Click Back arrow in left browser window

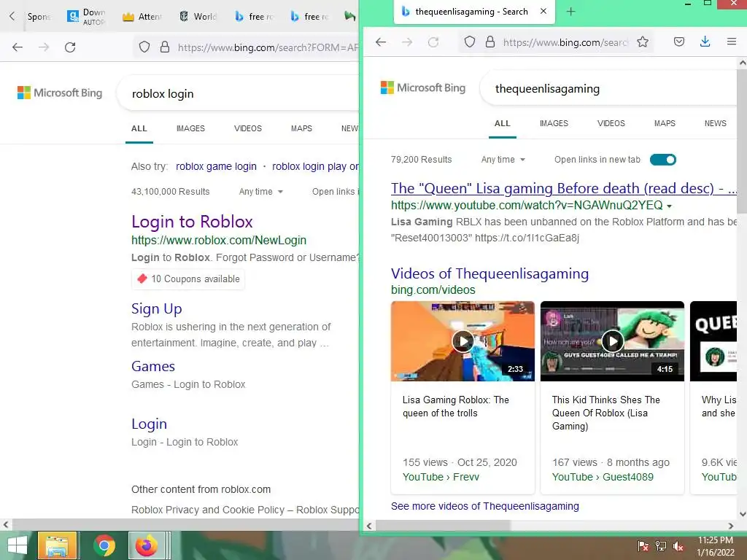click(x=18, y=47)
